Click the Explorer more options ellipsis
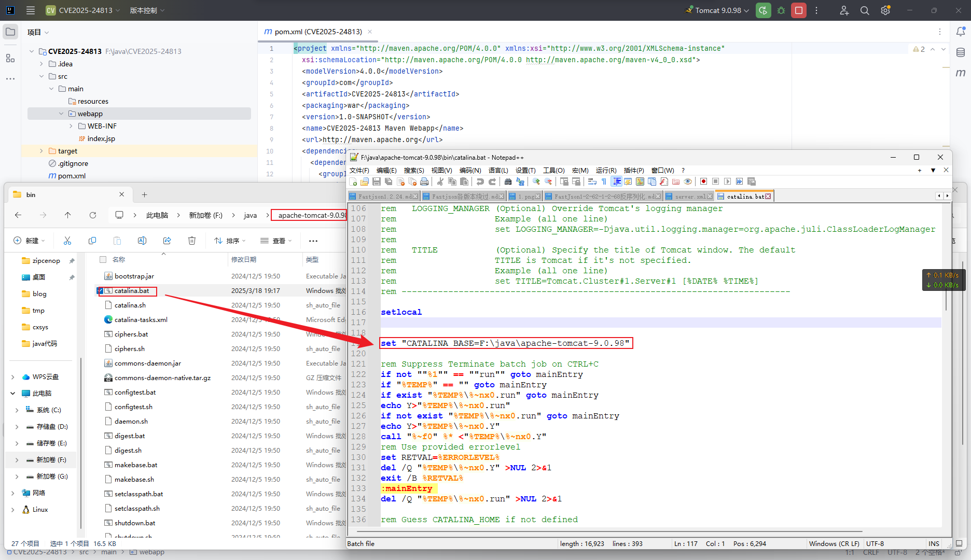This screenshot has width=971, height=560. [313, 241]
